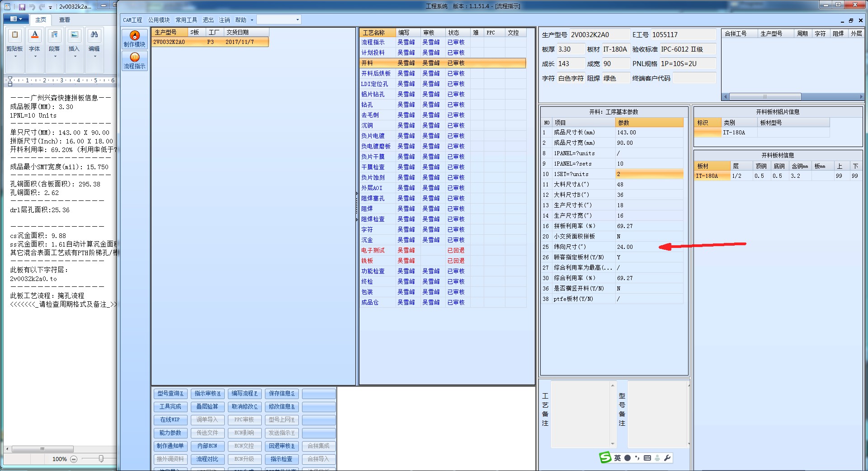Viewport: 868px width, 471px height.
Task: Switch to the 主页 tab in WordPad
Action: tap(41, 19)
